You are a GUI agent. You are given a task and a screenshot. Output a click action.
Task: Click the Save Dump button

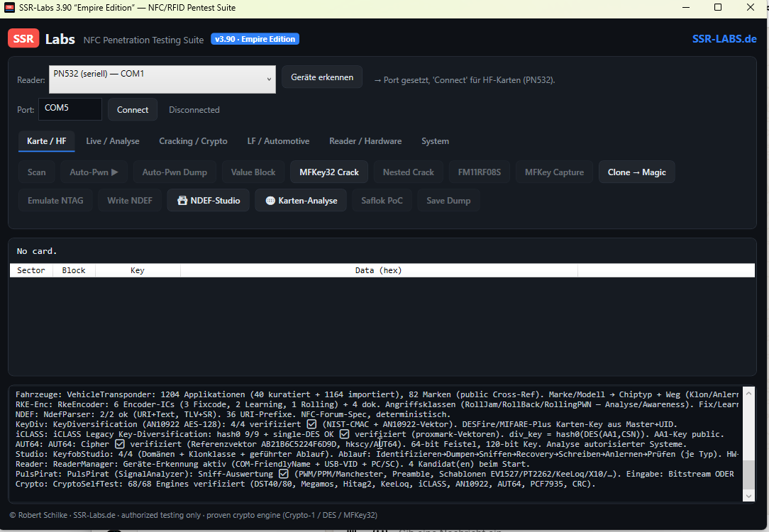[448, 201]
